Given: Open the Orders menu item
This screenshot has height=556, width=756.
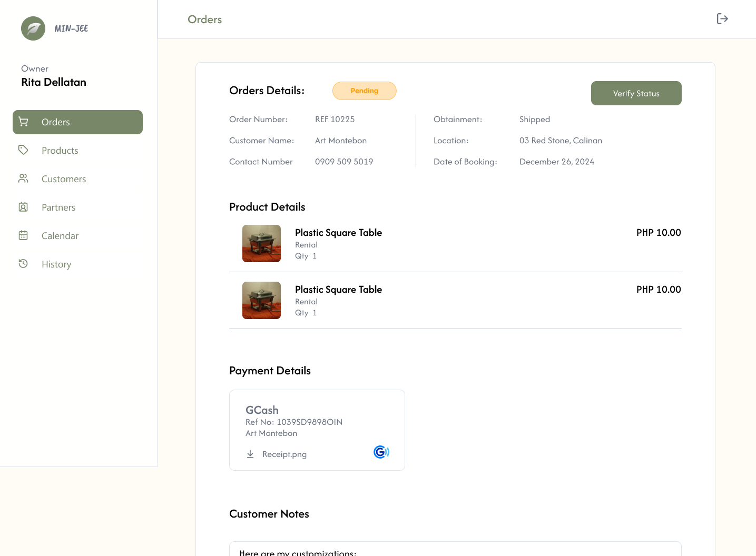Looking at the screenshot, I should 77,122.
